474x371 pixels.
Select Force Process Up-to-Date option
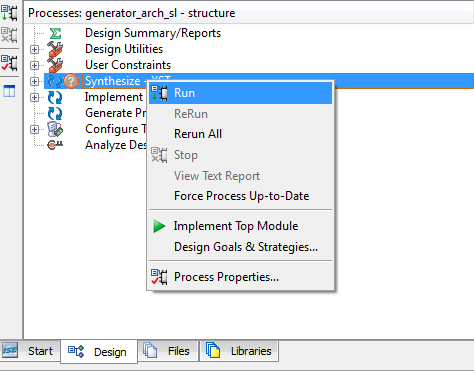coord(240,196)
